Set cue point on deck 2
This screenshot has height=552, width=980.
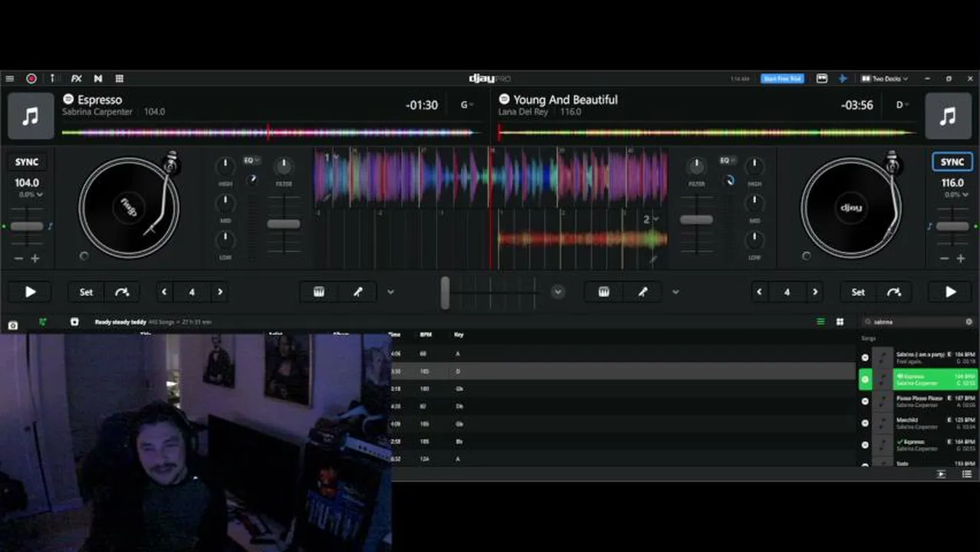pyautogui.click(x=858, y=292)
